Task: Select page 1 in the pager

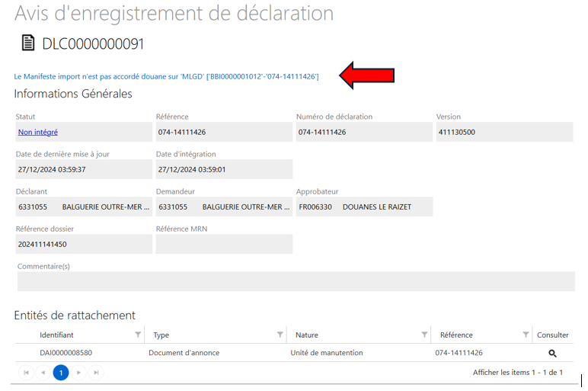Action: [61, 373]
